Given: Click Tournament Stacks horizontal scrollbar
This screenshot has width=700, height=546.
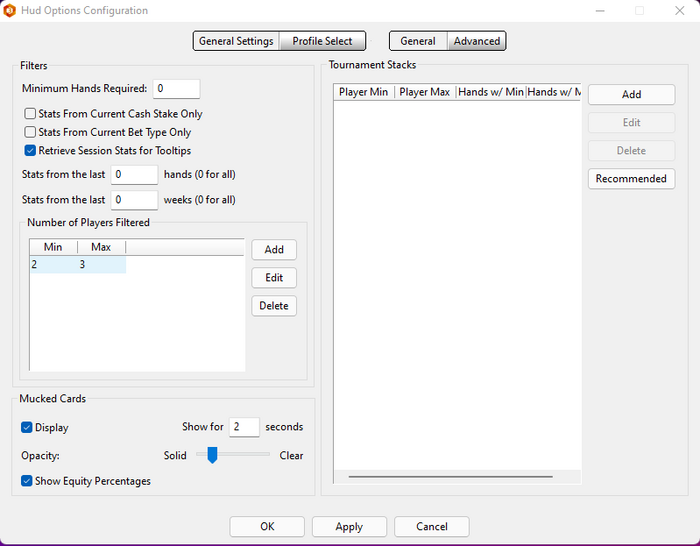Looking at the screenshot, I should (450, 476).
